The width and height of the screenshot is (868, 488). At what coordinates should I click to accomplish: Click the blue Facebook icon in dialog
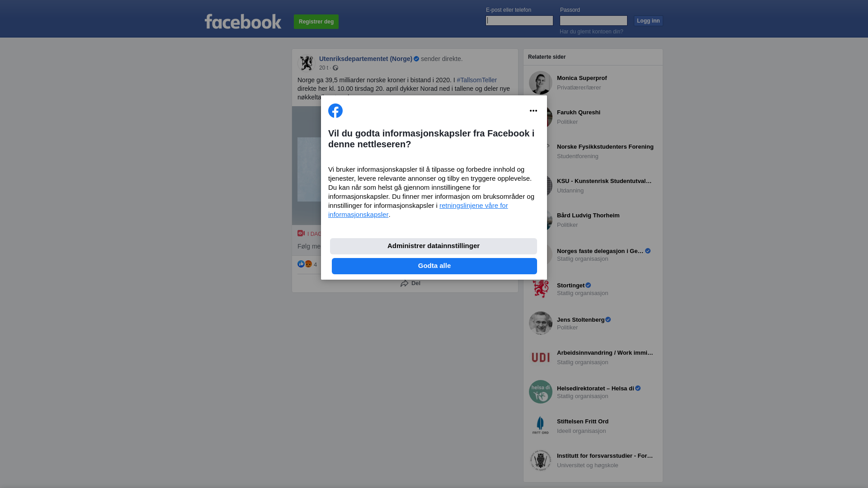pyautogui.click(x=335, y=111)
